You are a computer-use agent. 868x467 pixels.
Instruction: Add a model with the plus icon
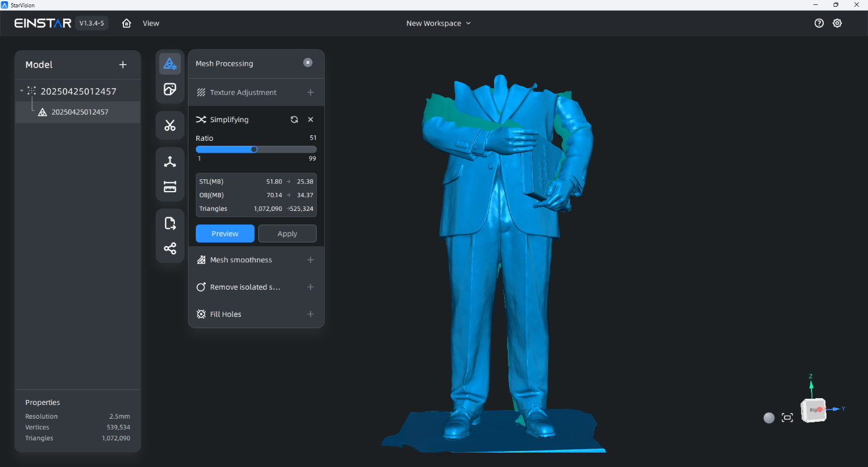click(123, 64)
